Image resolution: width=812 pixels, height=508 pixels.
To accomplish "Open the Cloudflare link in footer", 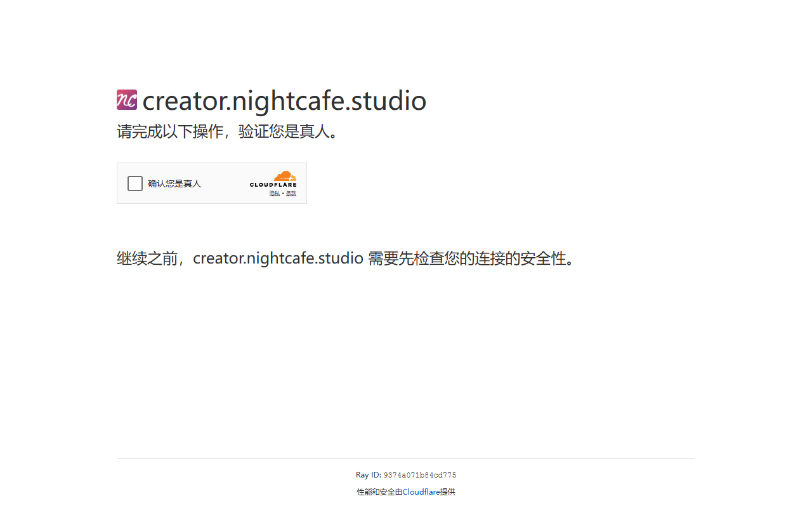I will (x=421, y=492).
